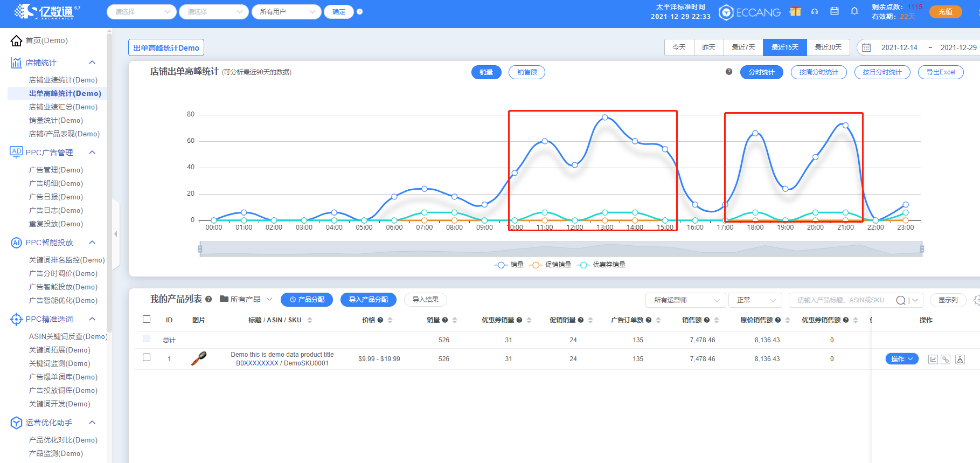Open the 正常 status dropdown
Image resolution: width=980 pixels, height=463 pixels.
755,300
